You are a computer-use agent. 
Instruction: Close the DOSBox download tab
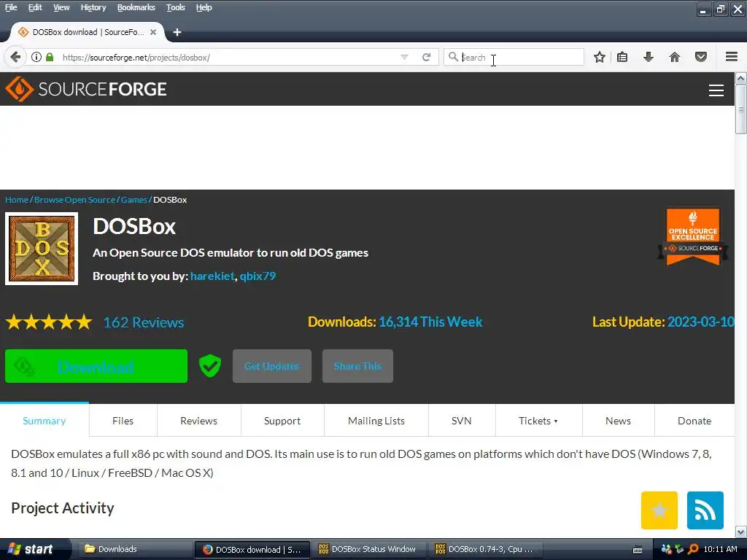(153, 32)
